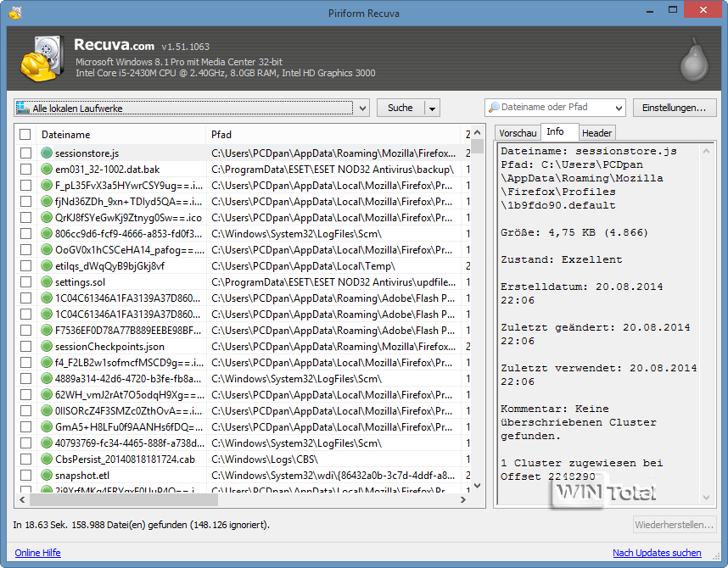Viewport: 728px width, 568px height.
Task: Click green status dot beside sessionstore.js
Action: point(47,153)
